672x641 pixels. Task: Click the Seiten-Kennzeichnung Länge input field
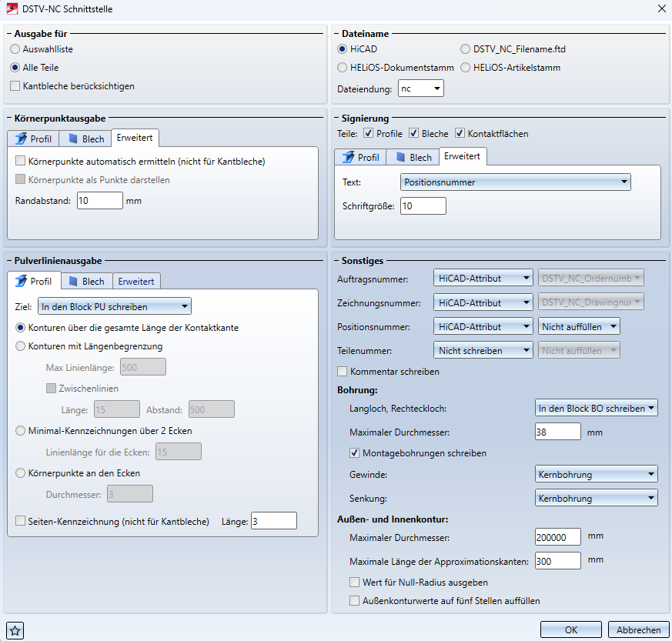274,521
